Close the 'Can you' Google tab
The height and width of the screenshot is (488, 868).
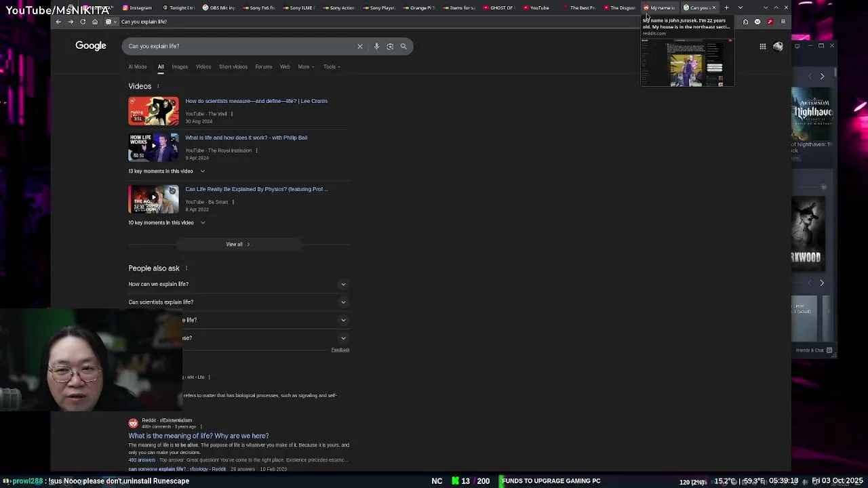coord(713,7)
